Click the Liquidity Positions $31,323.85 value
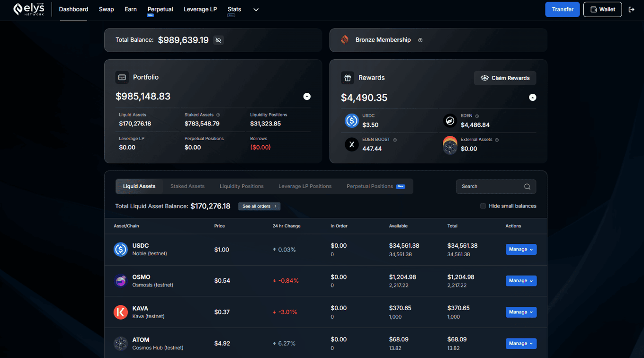This screenshot has width=644, height=358. coord(266,124)
